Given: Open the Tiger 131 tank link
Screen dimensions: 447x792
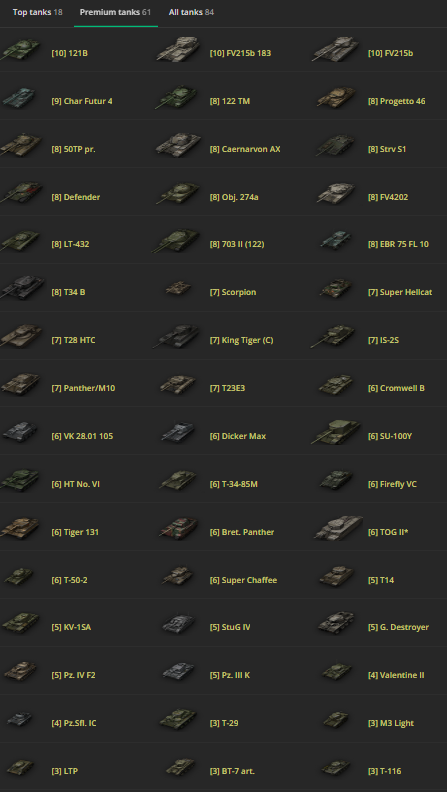Looking at the screenshot, I should tap(75, 532).
